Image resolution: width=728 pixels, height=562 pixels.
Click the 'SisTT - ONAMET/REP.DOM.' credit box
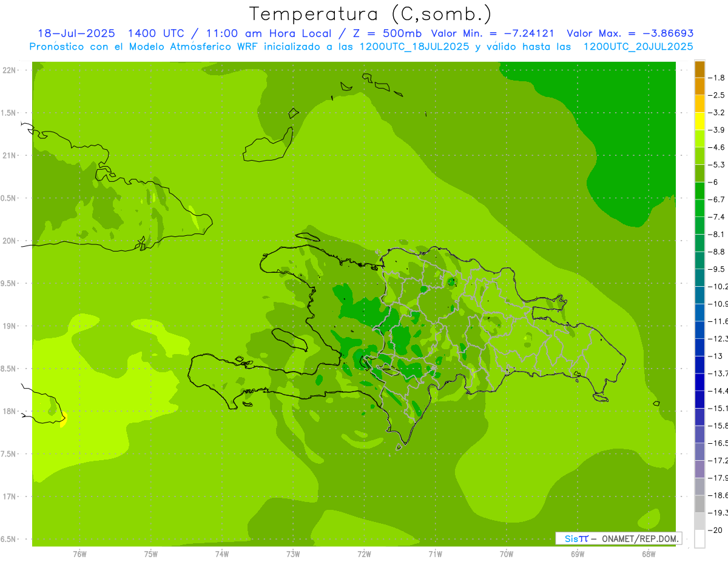(x=618, y=538)
